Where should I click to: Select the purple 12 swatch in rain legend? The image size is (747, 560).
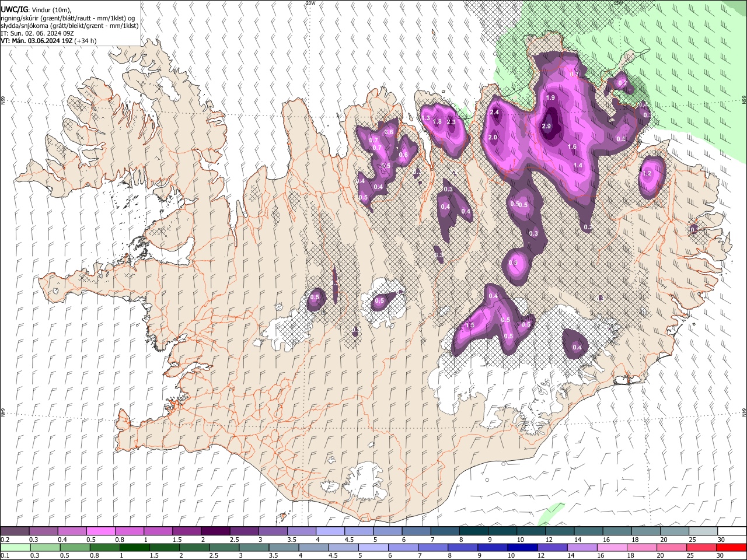(553, 548)
